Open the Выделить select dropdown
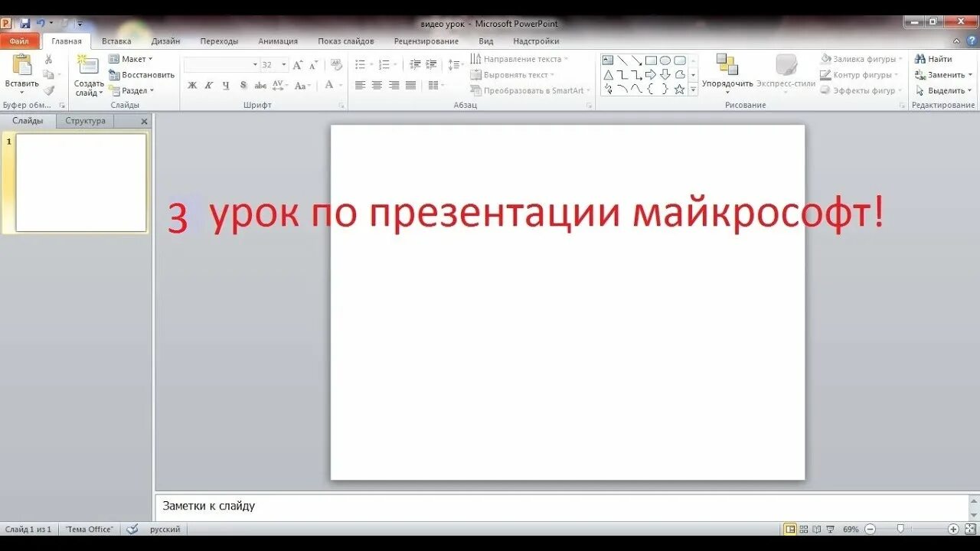 click(x=943, y=90)
